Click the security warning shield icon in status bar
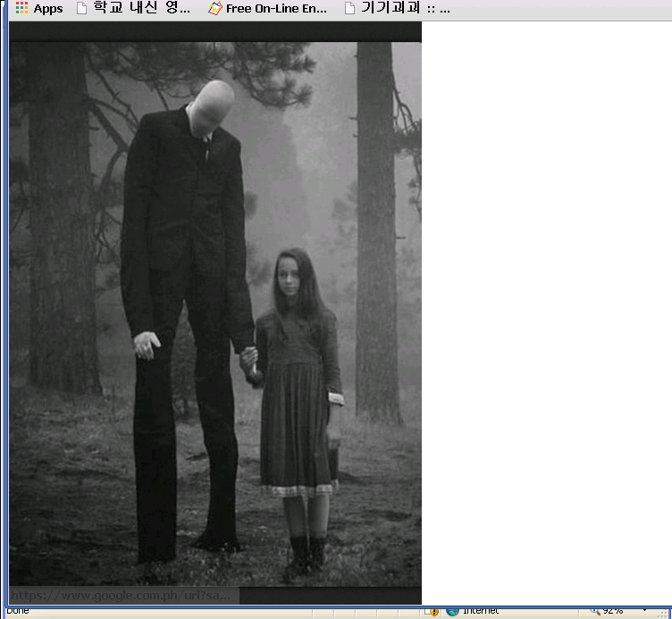Image resolution: width=672 pixels, height=619 pixels. point(433,612)
